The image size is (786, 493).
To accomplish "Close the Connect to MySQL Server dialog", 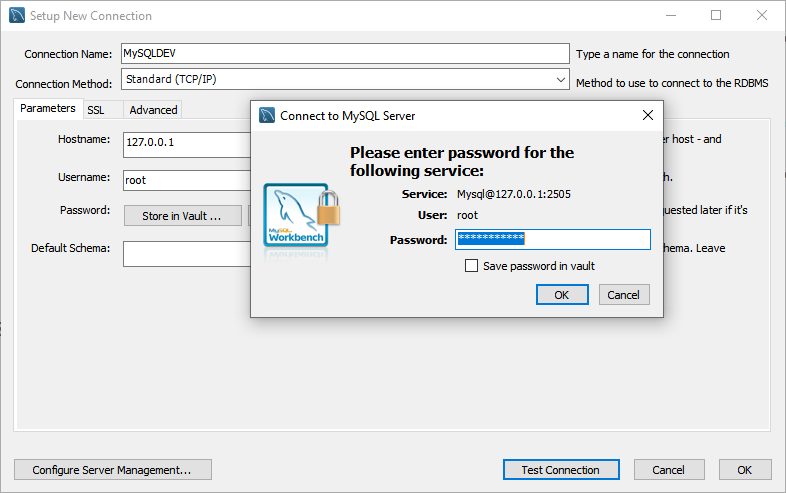I will click(647, 115).
